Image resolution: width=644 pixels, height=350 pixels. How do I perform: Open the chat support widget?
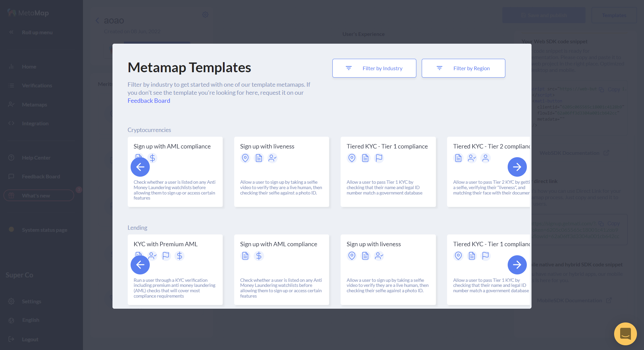(x=625, y=334)
